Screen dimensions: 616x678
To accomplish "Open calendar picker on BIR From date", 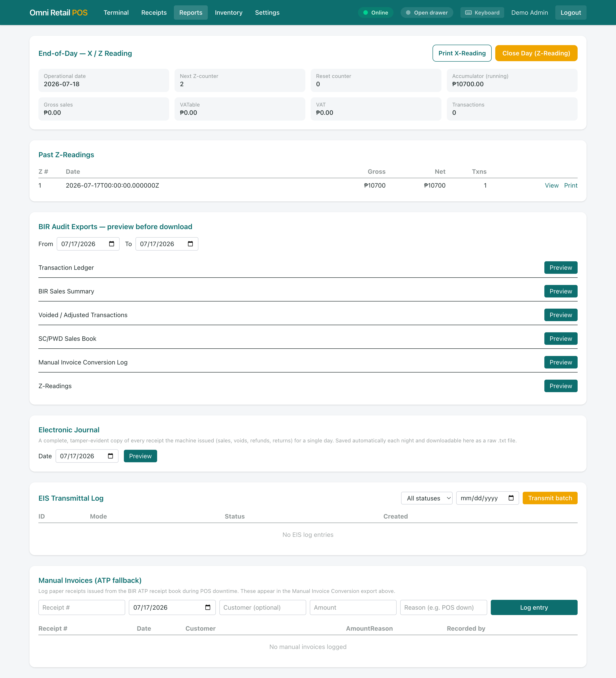I will coord(112,244).
